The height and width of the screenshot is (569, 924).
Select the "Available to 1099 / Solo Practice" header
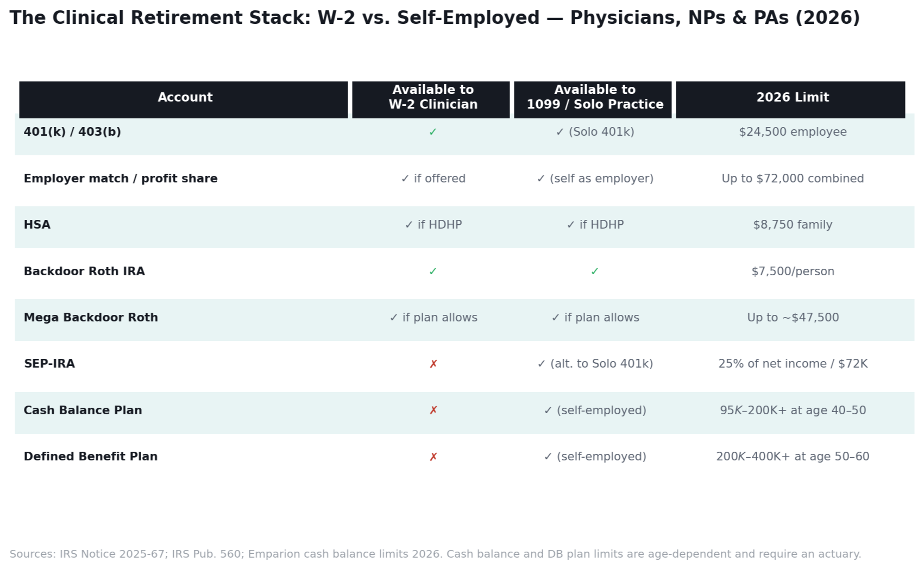point(595,98)
